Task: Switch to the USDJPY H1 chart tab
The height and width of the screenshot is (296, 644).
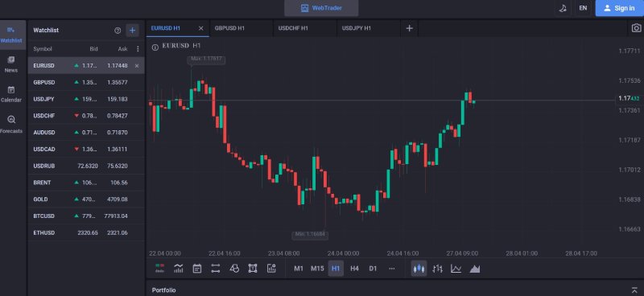Action: pyautogui.click(x=369, y=28)
